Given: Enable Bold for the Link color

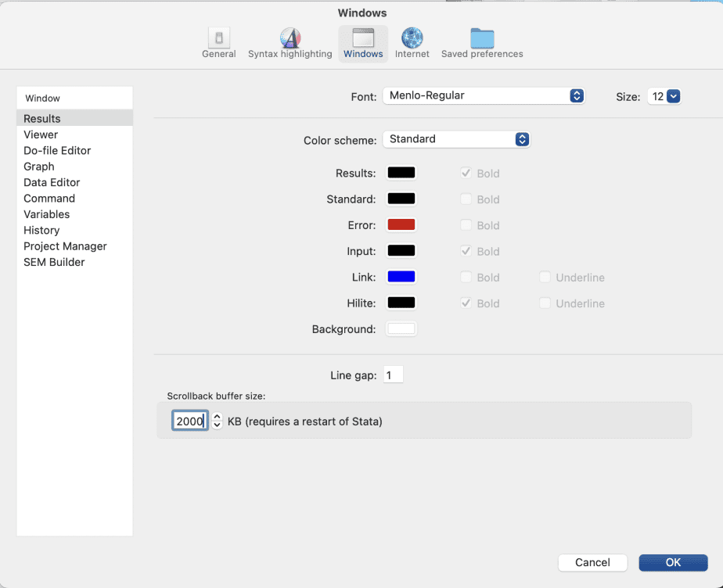Looking at the screenshot, I should point(466,278).
